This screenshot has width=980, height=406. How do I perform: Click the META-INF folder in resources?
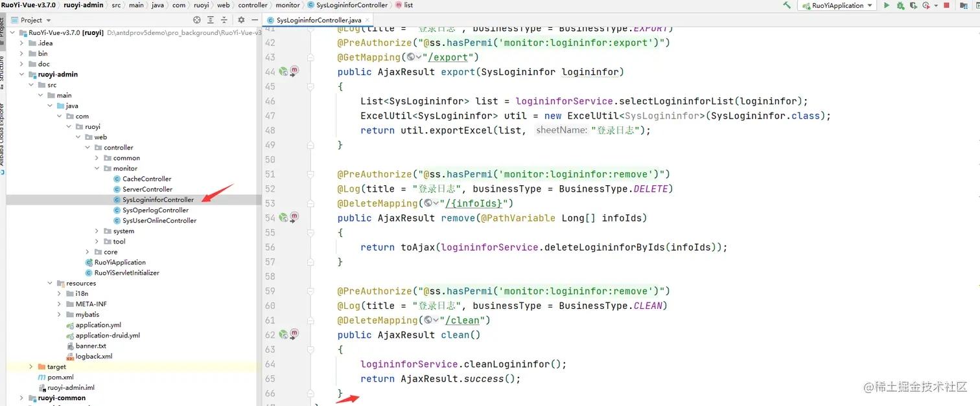(x=86, y=304)
